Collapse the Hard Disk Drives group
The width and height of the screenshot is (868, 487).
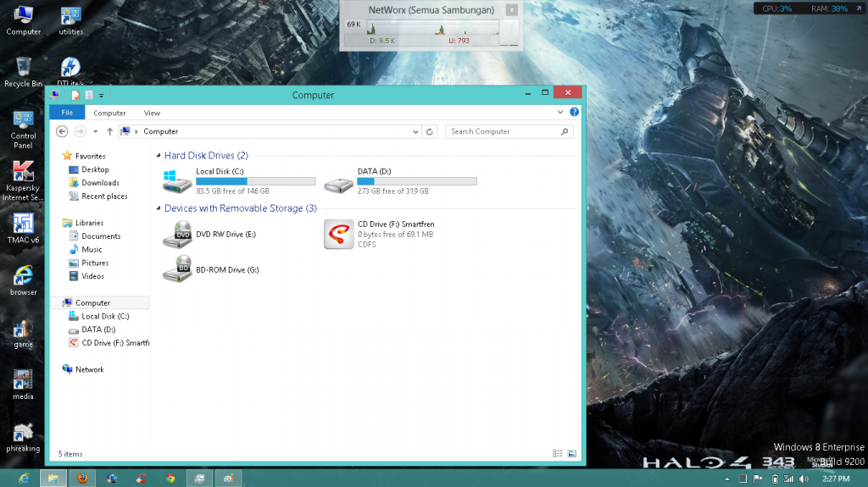(159, 156)
